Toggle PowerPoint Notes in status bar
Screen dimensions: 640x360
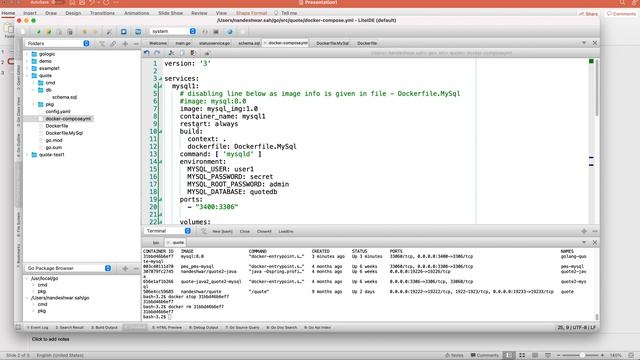coord(454,355)
